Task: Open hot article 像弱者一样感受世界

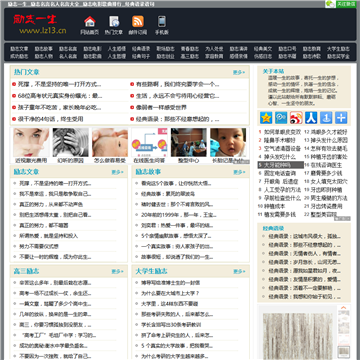Action: point(161,108)
